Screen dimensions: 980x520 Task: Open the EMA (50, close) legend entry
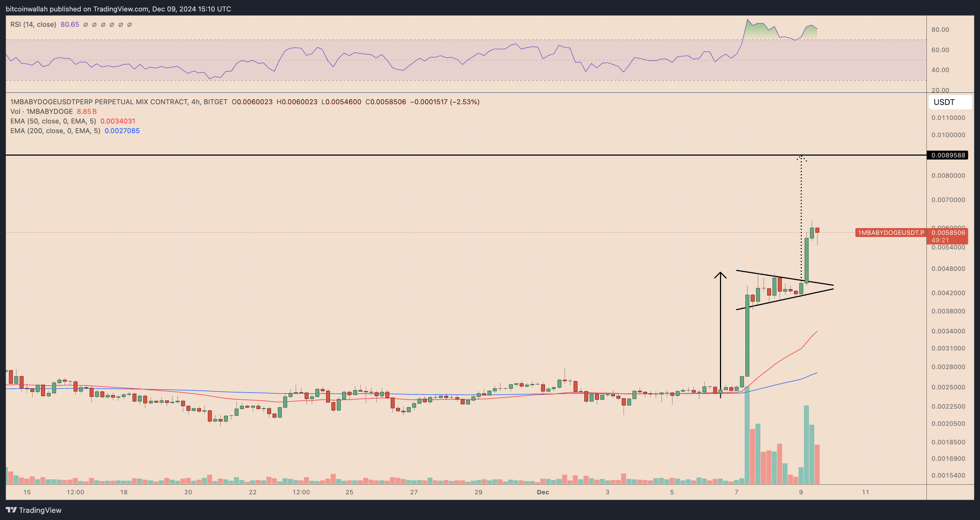coord(53,121)
